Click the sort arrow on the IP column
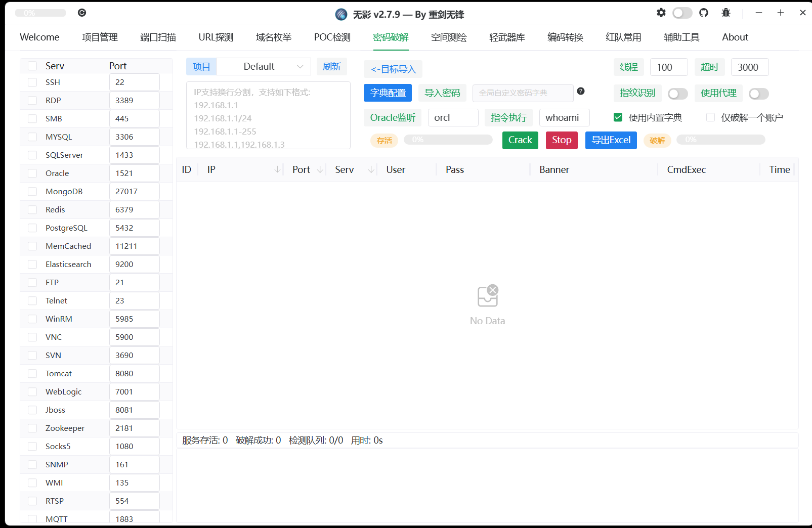This screenshot has height=528, width=812. 277,169
